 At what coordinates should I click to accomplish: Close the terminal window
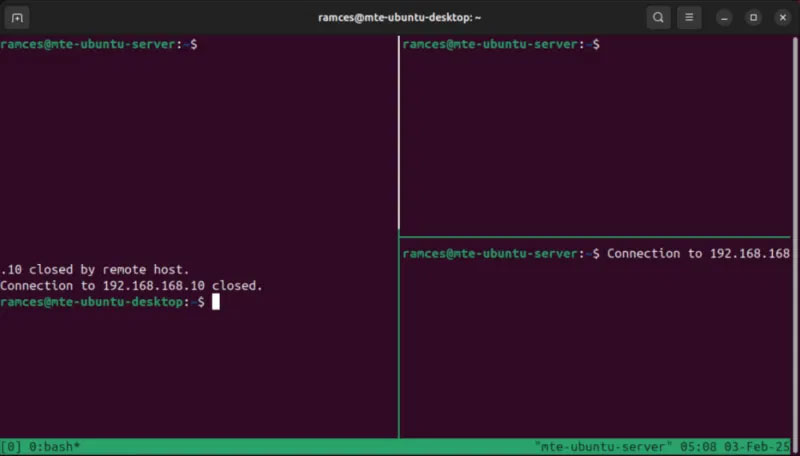click(783, 18)
